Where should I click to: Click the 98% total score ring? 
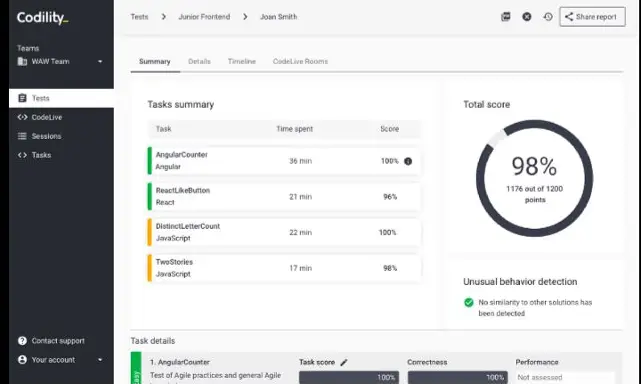point(535,178)
